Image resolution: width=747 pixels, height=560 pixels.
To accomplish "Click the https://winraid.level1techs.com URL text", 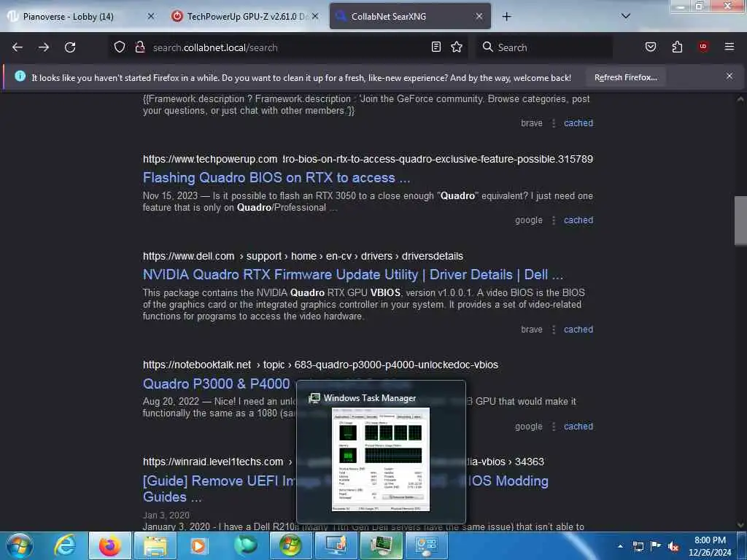I will pyautogui.click(x=213, y=462).
